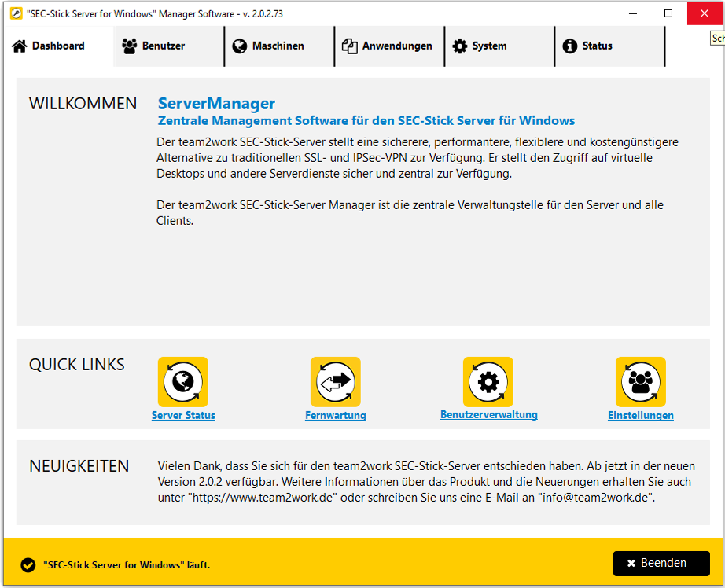Go to the System tab
The image size is (725, 588).
click(x=499, y=46)
